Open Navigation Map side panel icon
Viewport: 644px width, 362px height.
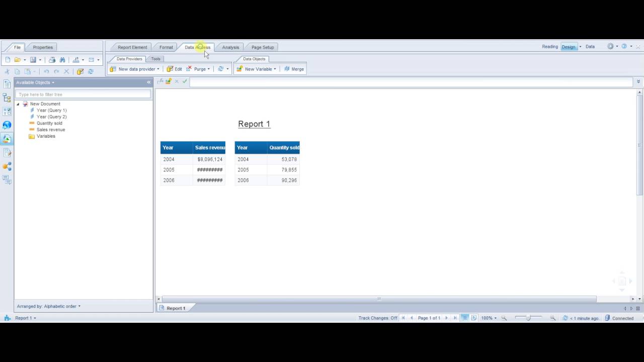(7, 98)
